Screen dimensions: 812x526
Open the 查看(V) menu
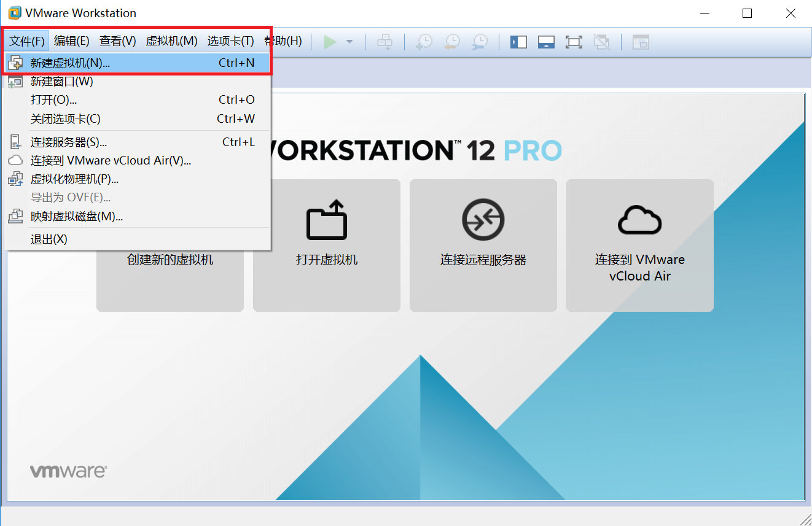pos(118,41)
